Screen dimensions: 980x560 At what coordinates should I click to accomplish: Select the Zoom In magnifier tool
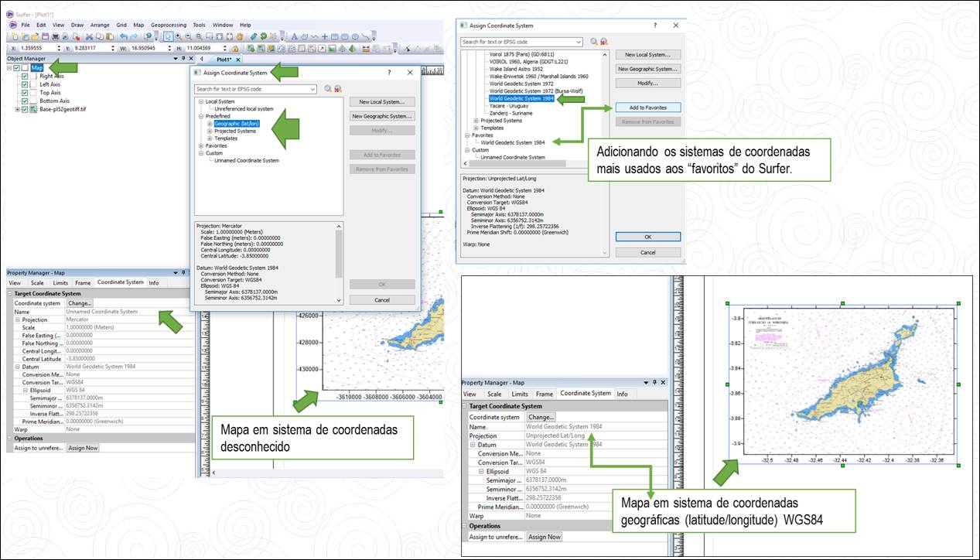178,36
